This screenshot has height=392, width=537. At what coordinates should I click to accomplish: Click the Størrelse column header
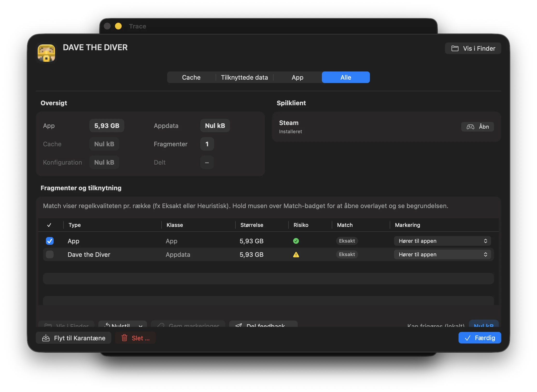tap(252, 225)
